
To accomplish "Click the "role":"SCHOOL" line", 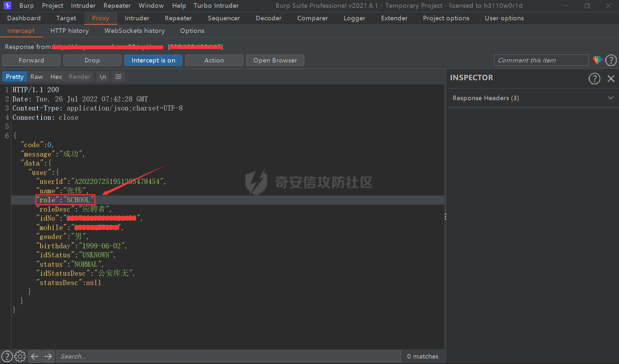I will point(65,200).
